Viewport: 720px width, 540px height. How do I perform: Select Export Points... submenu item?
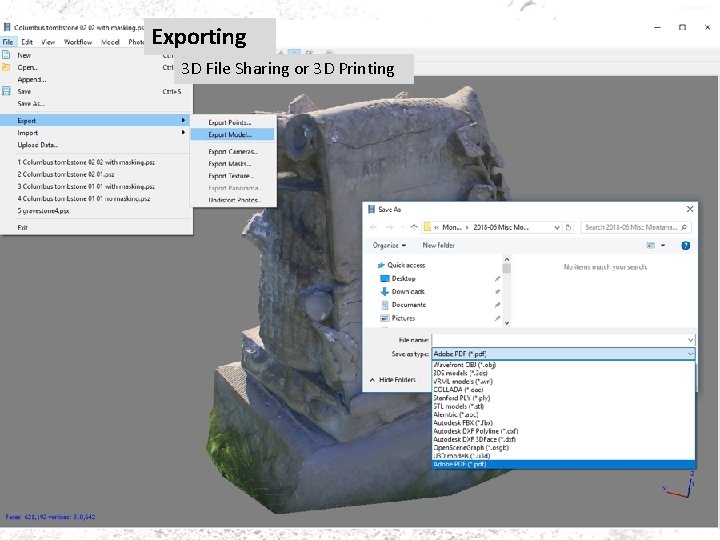pyautogui.click(x=233, y=123)
